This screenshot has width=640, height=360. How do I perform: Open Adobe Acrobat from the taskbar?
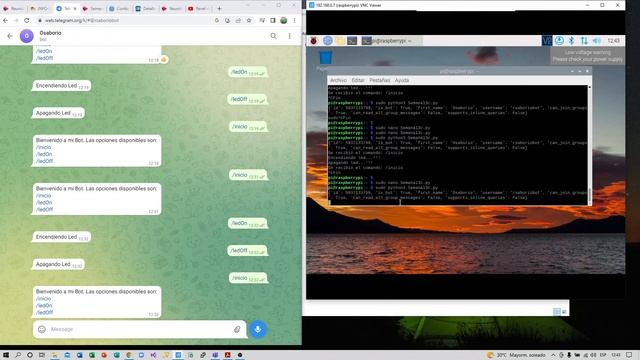[227, 355]
